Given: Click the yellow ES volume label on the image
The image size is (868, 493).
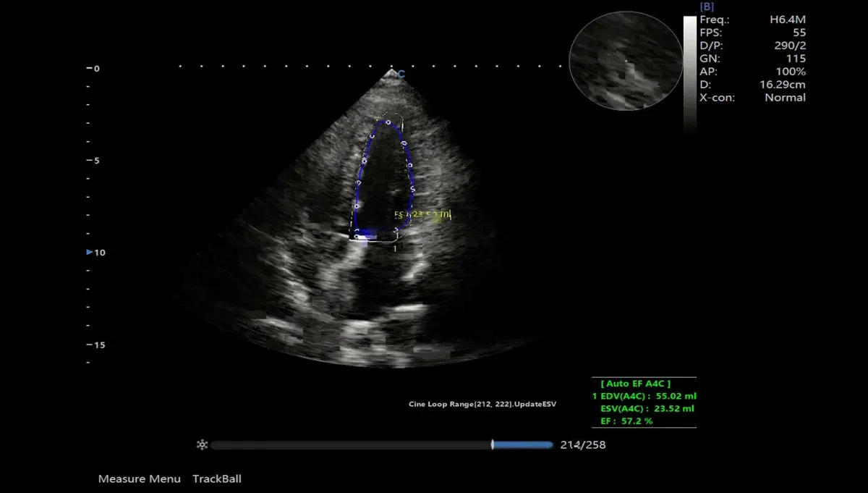Looking at the screenshot, I should 423,214.
